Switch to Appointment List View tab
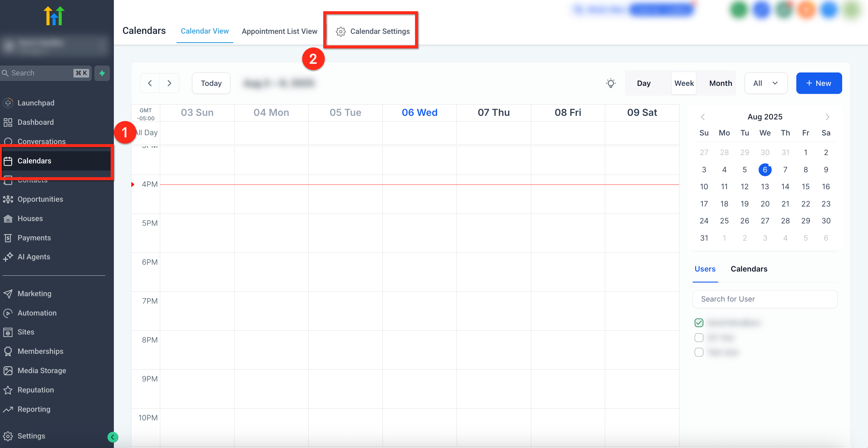This screenshot has height=448, width=868. point(279,31)
